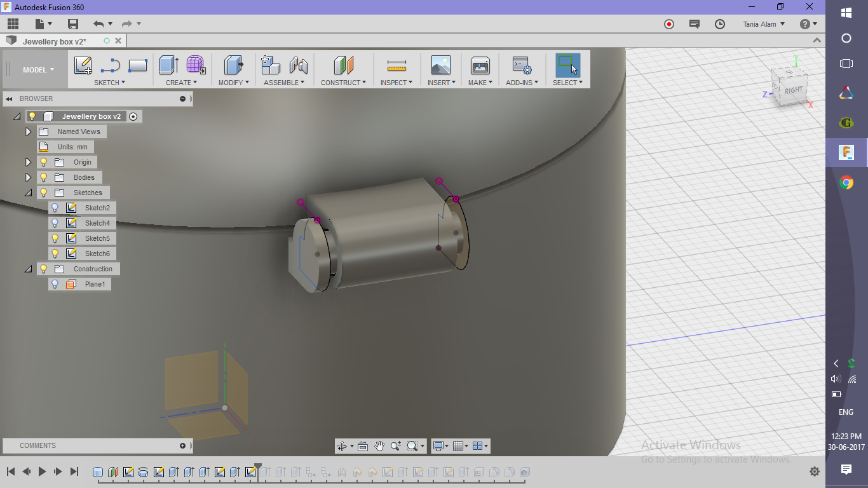868x488 pixels.
Task: Click the Redo arrow
Action: (126, 24)
